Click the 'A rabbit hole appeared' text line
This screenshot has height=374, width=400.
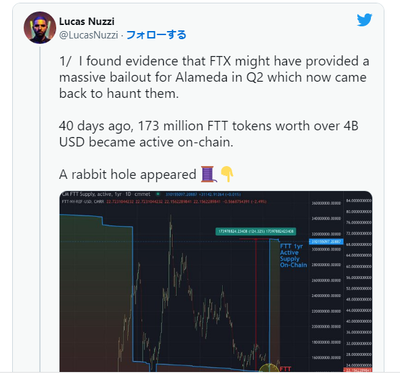(128, 174)
